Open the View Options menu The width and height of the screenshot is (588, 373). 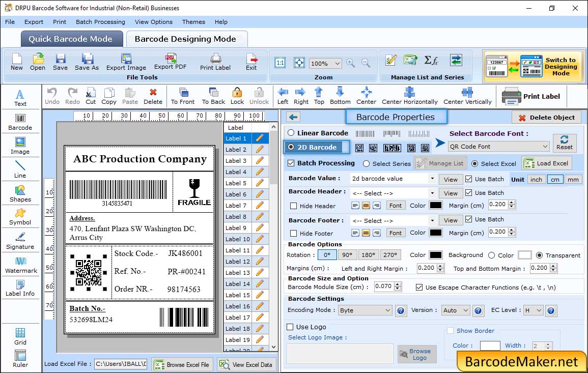click(x=154, y=22)
